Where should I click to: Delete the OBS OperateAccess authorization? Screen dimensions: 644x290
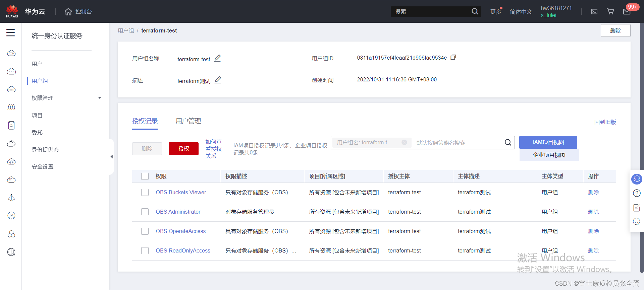[593, 231]
